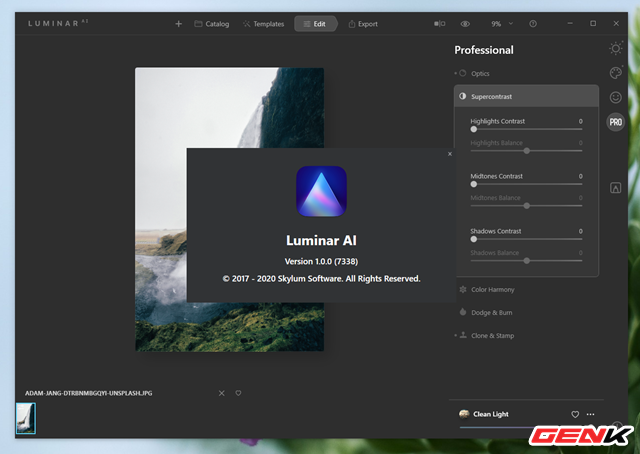Click the Color Harmony icon
Image resolution: width=640 pixels, height=454 pixels.
(x=463, y=289)
